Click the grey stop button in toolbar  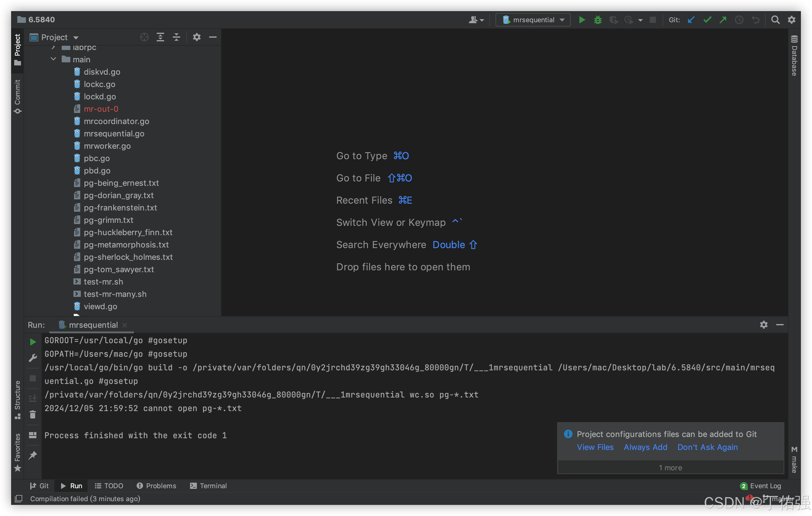click(x=653, y=20)
